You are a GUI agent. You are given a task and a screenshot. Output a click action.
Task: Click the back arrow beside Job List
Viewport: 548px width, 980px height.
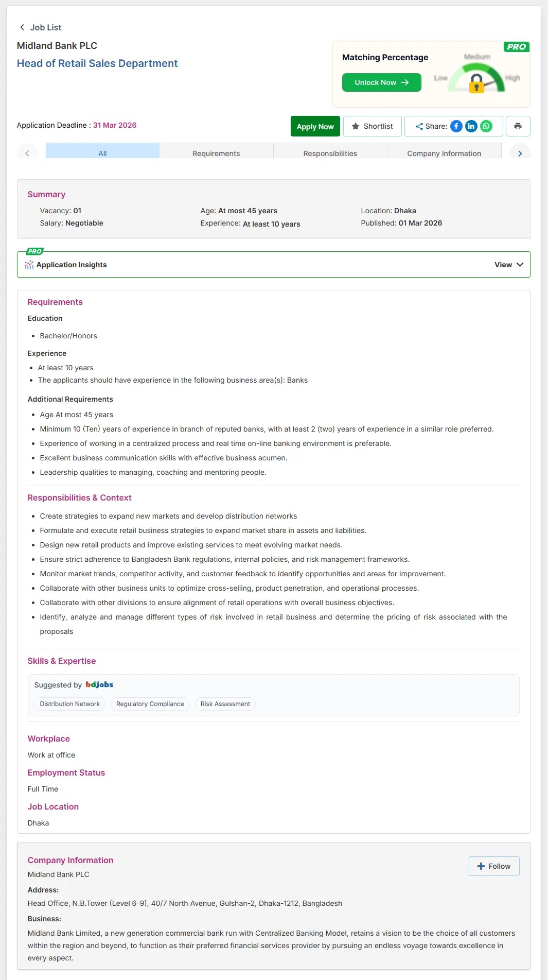click(x=22, y=27)
